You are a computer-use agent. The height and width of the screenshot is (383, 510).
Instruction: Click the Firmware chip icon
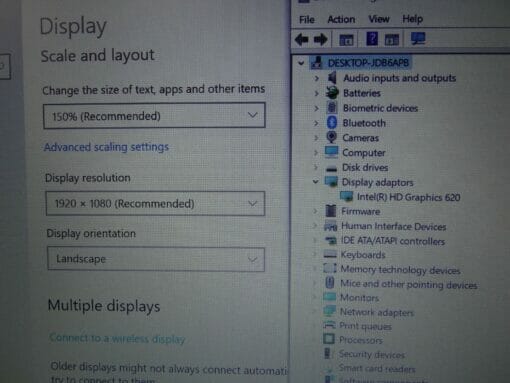point(330,211)
